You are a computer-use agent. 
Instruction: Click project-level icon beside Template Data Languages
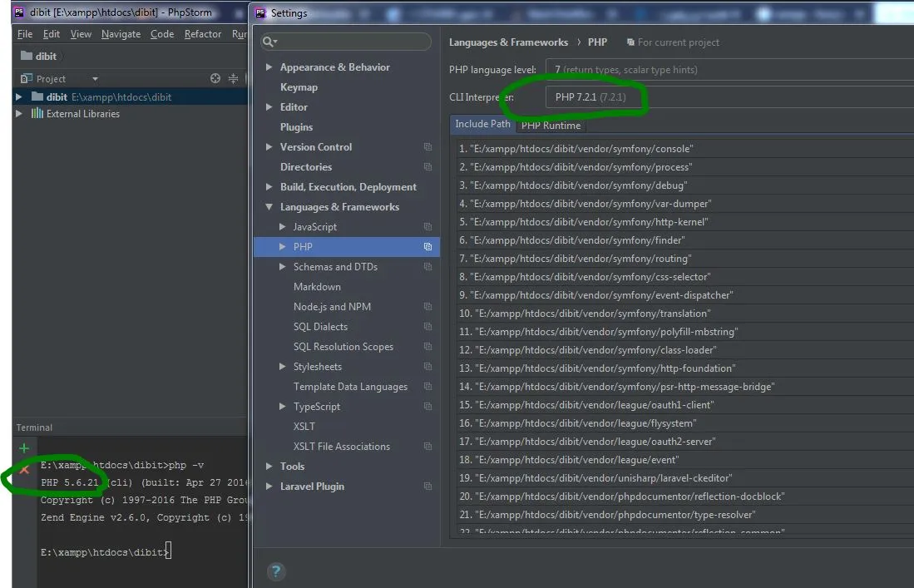[427, 387]
